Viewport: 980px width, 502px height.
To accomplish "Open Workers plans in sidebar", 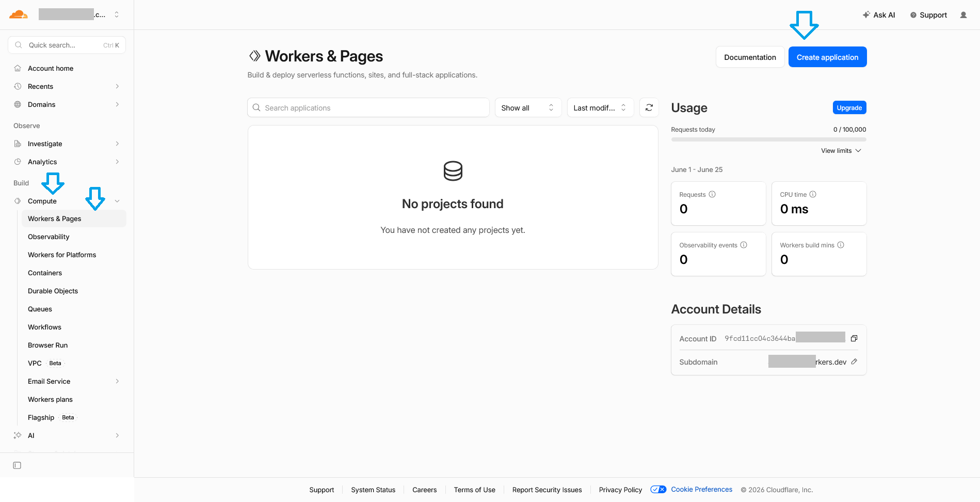I will [50, 399].
